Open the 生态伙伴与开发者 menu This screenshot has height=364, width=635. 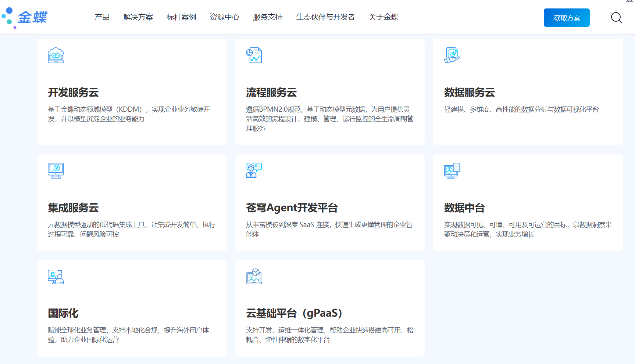click(x=325, y=17)
